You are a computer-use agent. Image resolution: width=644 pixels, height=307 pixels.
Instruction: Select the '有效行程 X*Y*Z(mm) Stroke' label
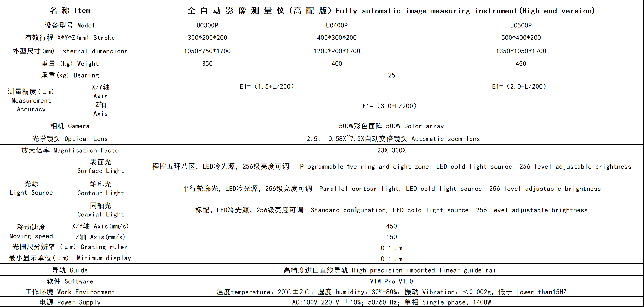pos(70,38)
